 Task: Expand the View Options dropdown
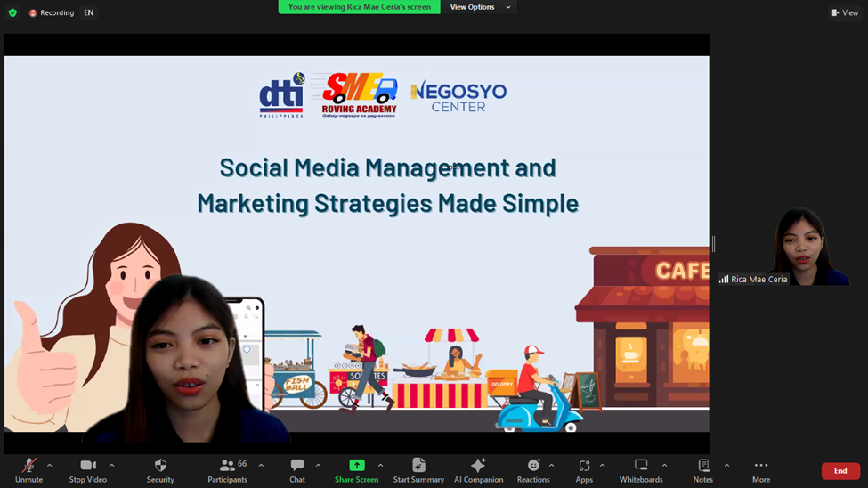point(479,7)
